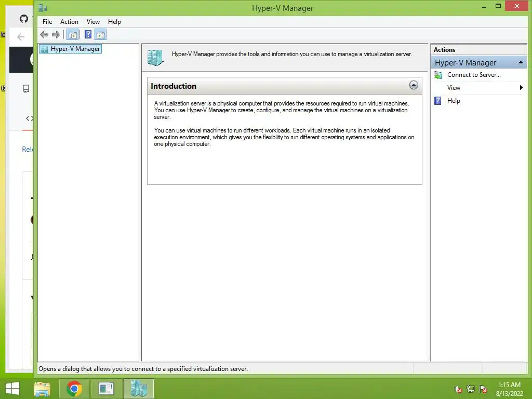Toggle the Show/Hide Console Tree toolbar button
The height and width of the screenshot is (399, 532).
click(72, 34)
